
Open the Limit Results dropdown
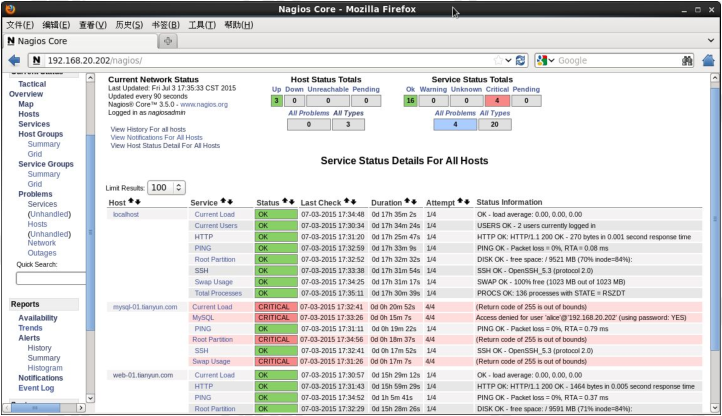[166, 187]
